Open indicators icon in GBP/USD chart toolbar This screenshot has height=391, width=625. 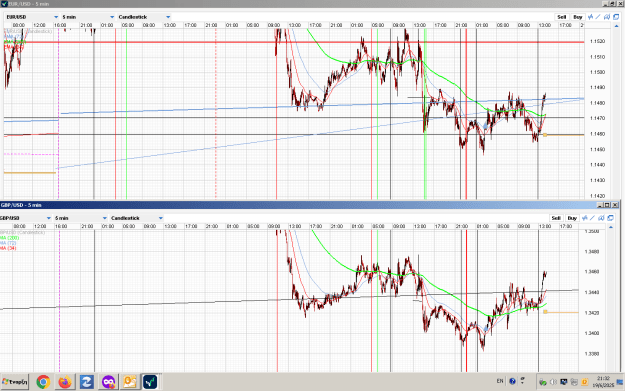(x=585, y=218)
